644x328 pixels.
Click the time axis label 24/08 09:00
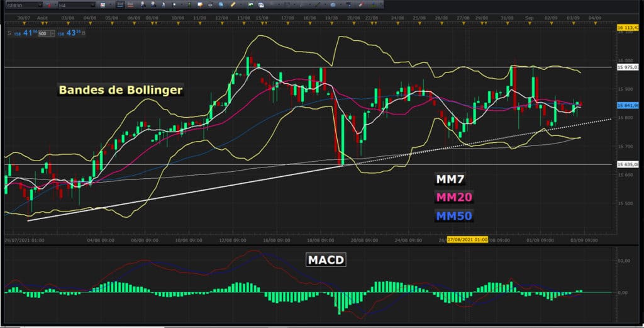408,240
